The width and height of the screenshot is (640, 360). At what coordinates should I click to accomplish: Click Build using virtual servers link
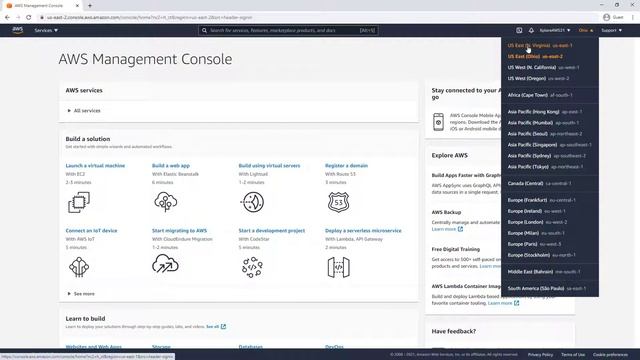[269, 166]
